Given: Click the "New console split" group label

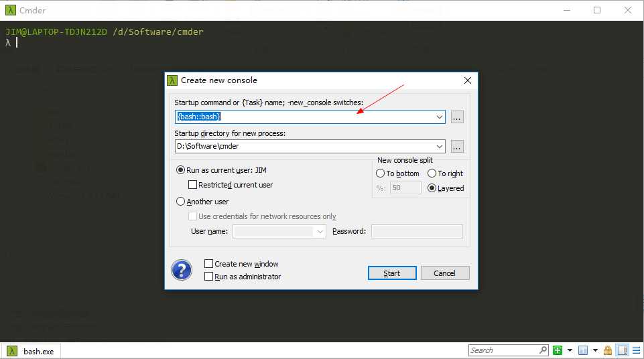Looking at the screenshot, I should [x=405, y=160].
